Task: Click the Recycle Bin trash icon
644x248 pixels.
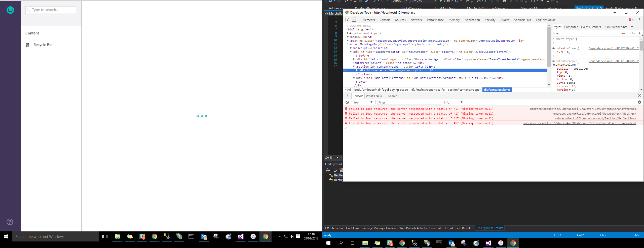Action: point(28,45)
